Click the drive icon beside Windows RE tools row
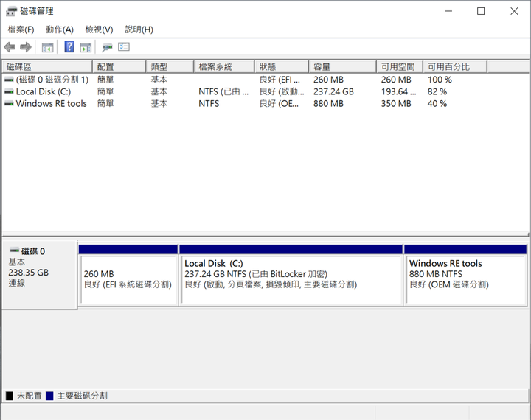 (x=9, y=103)
